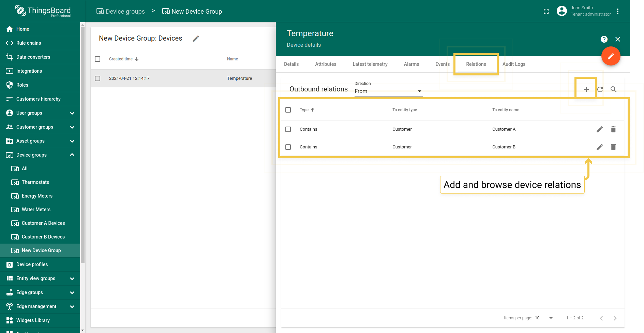This screenshot has width=644, height=333.
Task: Open Rule chains from sidebar
Action: click(29, 43)
